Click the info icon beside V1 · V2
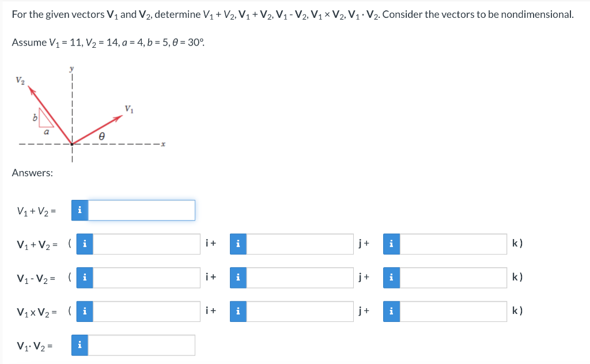 (79, 344)
